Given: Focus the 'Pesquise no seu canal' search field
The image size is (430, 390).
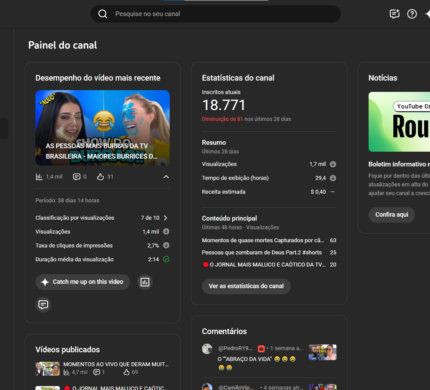Looking at the screenshot, I should click(x=216, y=14).
